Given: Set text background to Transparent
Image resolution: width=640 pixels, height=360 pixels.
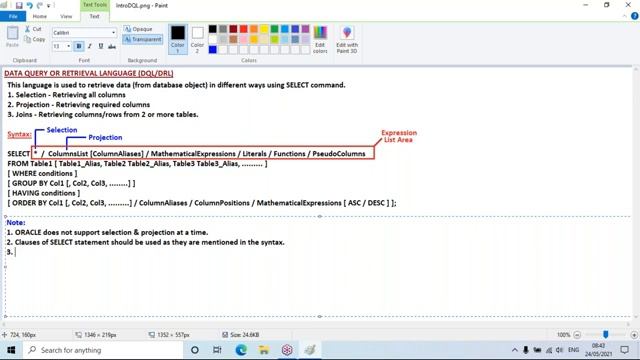Looking at the screenshot, I should (142, 39).
